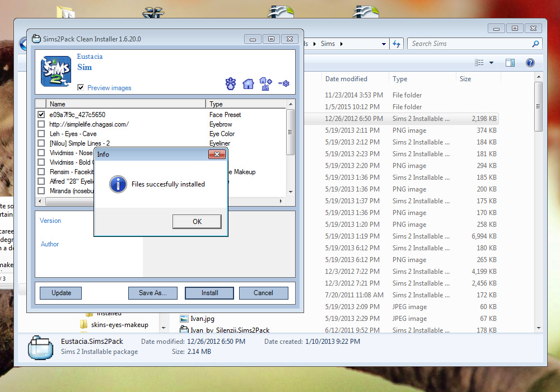Select the 2,198 KB Sims 2 Installable row

click(x=402, y=119)
